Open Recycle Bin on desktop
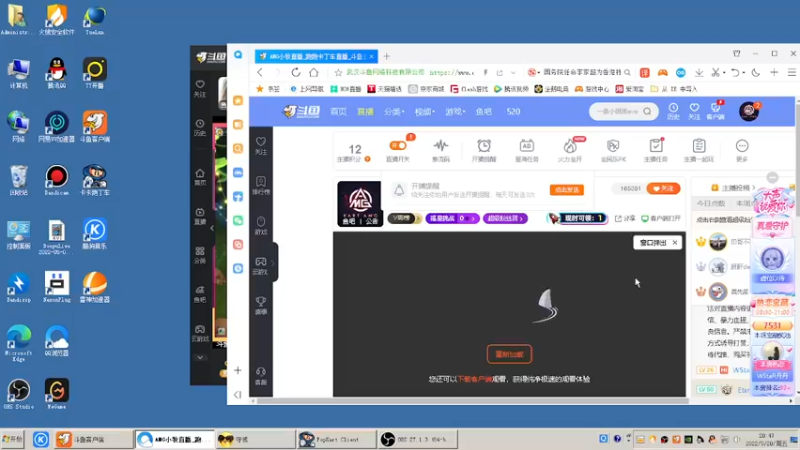This screenshot has height=450, width=800. pyautogui.click(x=19, y=180)
